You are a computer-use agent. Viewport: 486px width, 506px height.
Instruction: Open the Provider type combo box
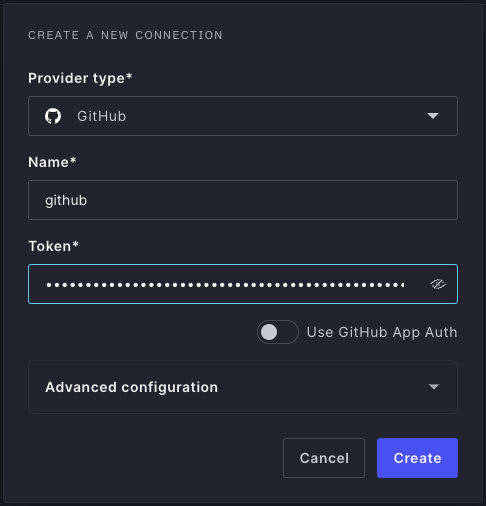coord(243,116)
